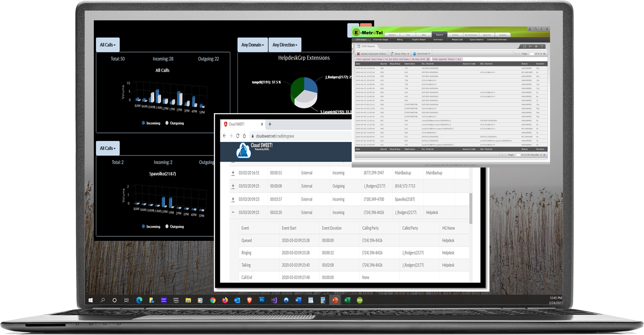Open Microsoft Excel from the taskbar

[347, 300]
